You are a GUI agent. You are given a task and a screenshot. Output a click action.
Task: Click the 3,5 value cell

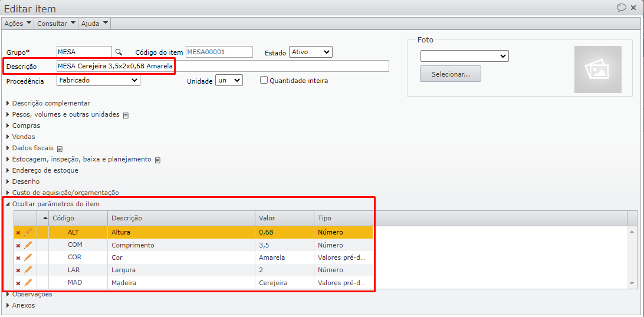click(x=285, y=245)
